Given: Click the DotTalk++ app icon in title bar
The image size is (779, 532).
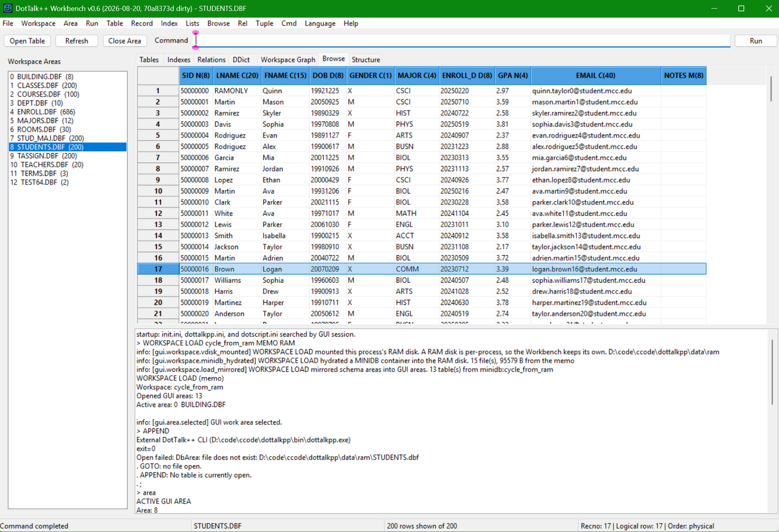Looking at the screenshot, I should pyautogui.click(x=8, y=8).
